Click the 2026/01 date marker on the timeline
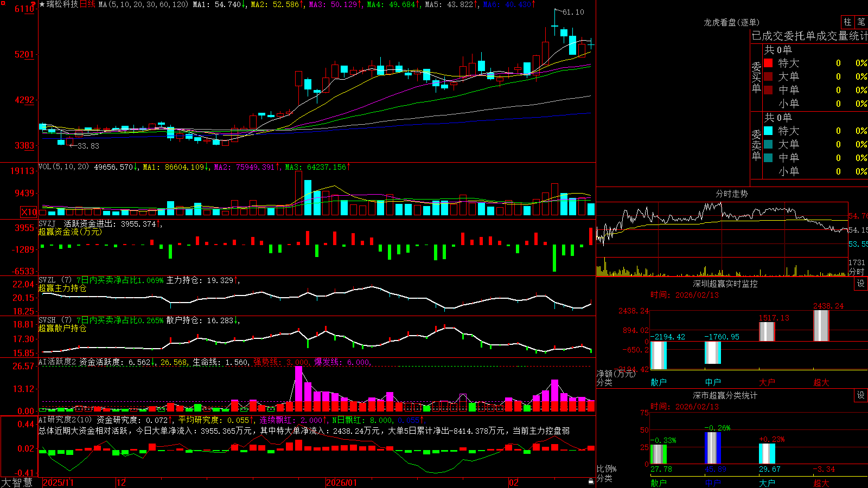 click(342, 483)
